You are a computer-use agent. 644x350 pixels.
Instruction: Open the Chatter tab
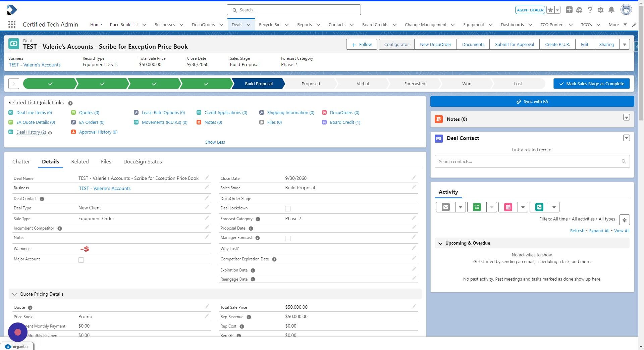(x=21, y=161)
